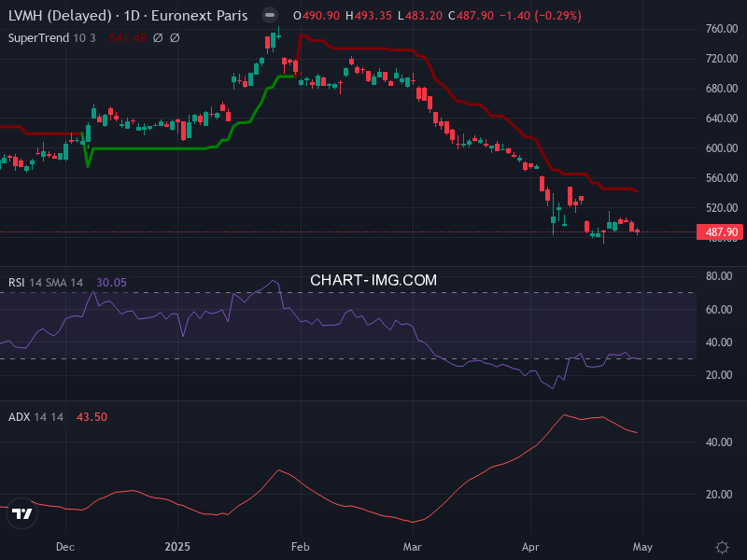Click 720.00 on the price scale

click(722, 59)
